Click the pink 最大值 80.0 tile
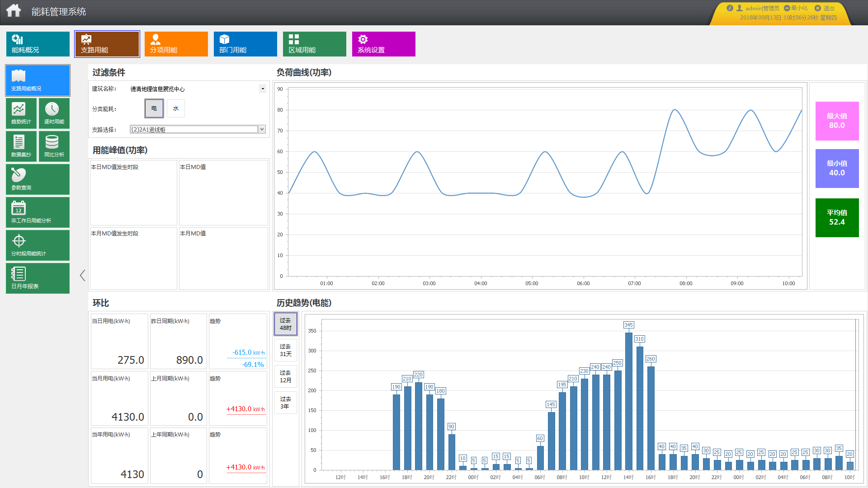Image resolution: width=868 pixels, height=488 pixels. [x=837, y=121]
